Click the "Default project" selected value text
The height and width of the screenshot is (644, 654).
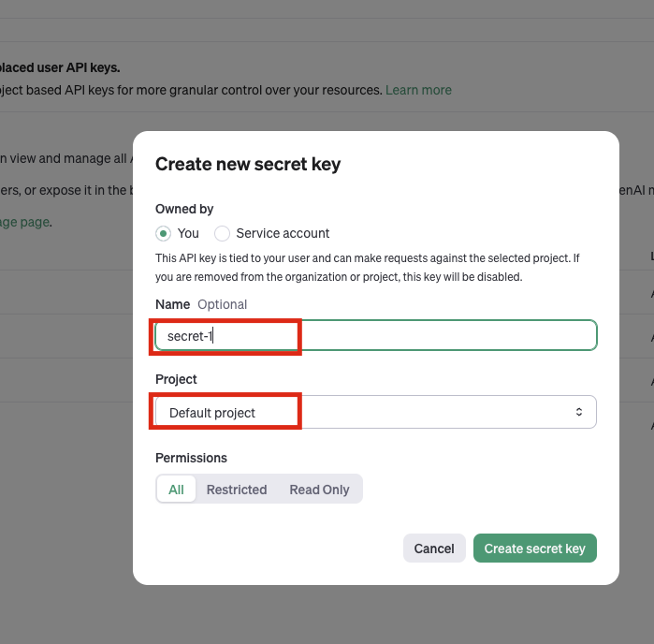click(x=212, y=413)
